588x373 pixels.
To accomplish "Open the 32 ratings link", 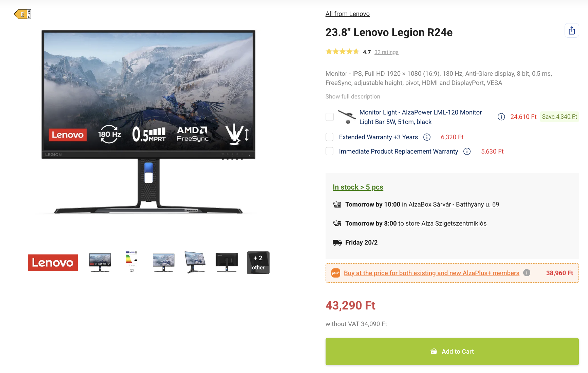I will (x=386, y=52).
